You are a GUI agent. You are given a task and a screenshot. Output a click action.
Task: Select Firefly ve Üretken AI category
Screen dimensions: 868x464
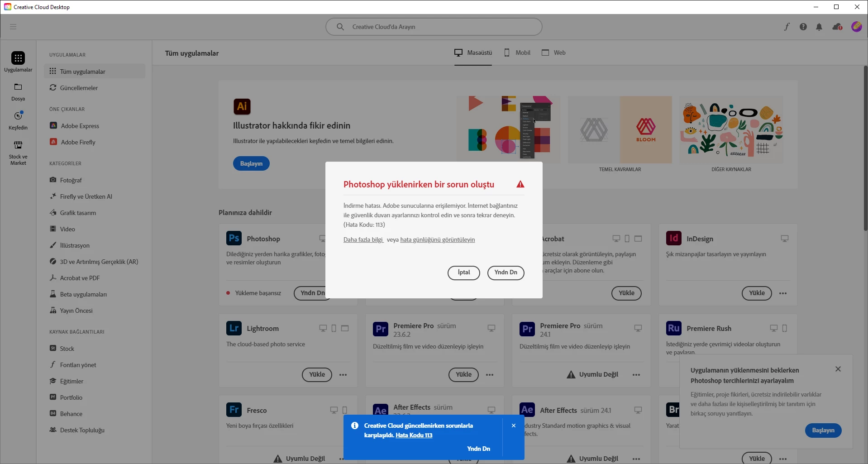[95, 196]
